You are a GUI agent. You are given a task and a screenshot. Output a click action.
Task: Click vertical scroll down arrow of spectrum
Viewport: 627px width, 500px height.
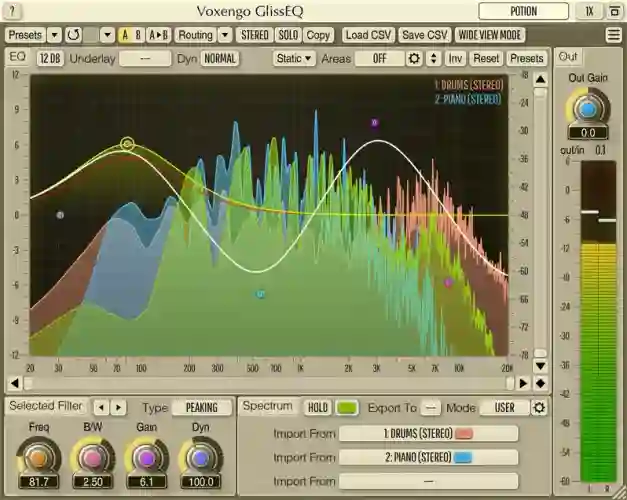540,366
